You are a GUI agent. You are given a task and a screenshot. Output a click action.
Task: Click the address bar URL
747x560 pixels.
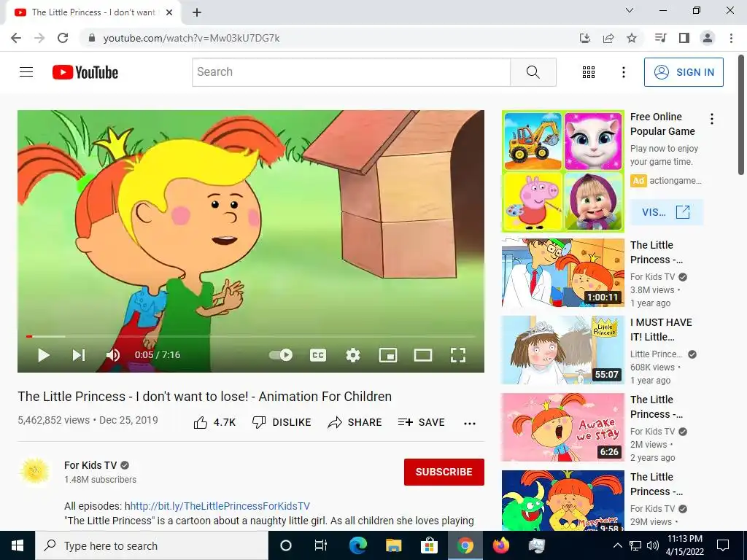(192, 38)
